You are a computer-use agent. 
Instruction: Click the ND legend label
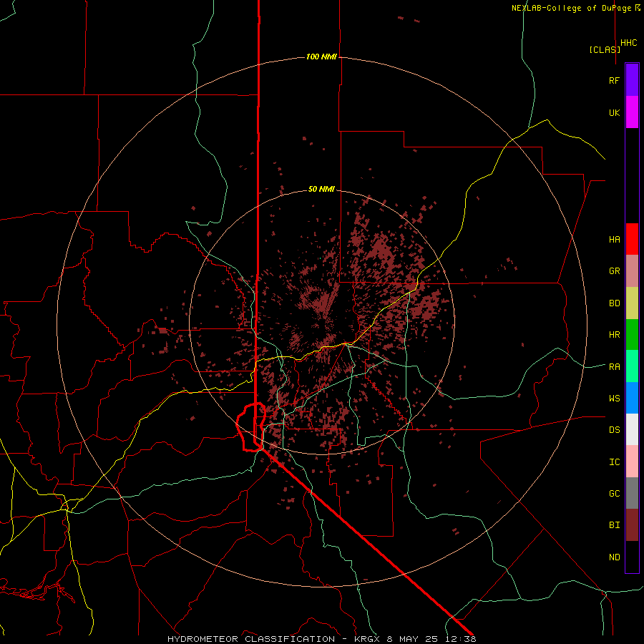[614, 557]
